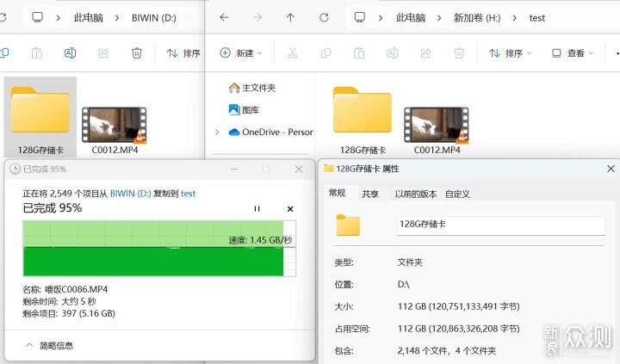The height and width of the screenshot is (364, 620).
Task: Select the 128G存储卡 folder in the test window
Action: click(363, 120)
